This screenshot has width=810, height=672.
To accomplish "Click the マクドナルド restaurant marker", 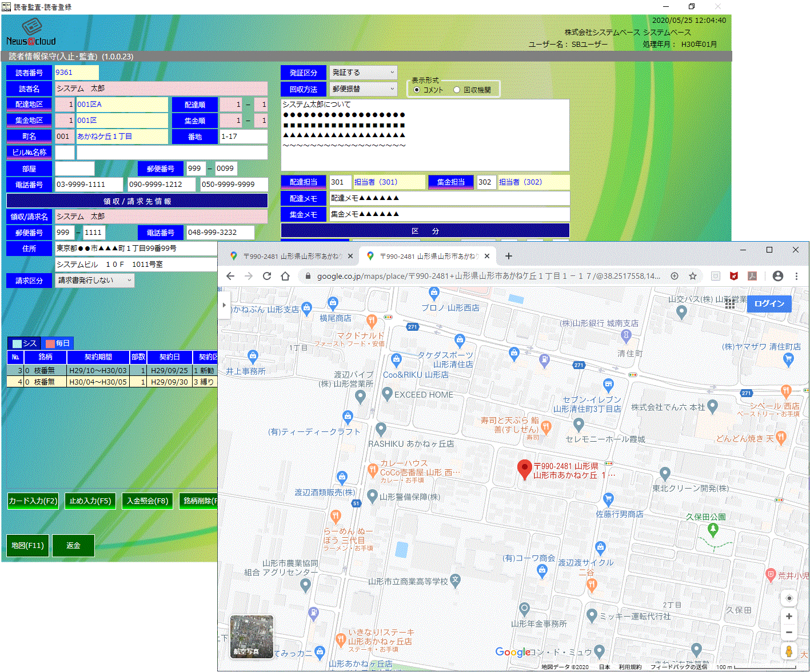I will click(372, 320).
